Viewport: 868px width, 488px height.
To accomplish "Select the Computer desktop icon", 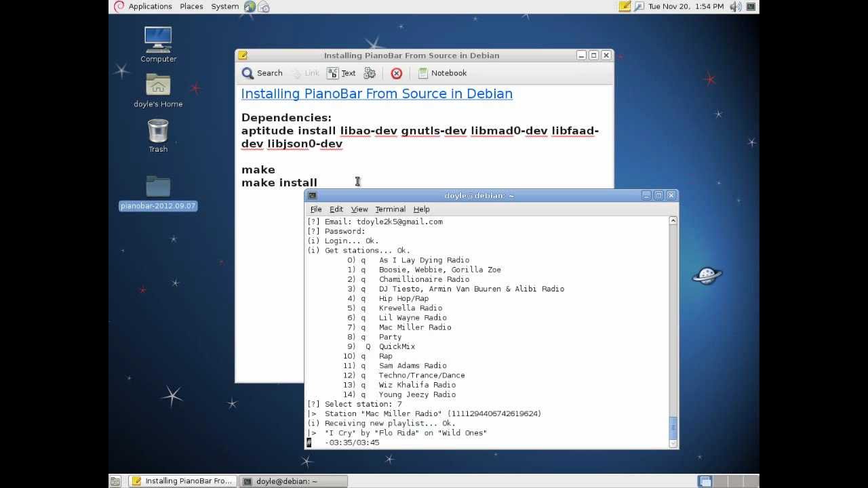I will 158,45.
